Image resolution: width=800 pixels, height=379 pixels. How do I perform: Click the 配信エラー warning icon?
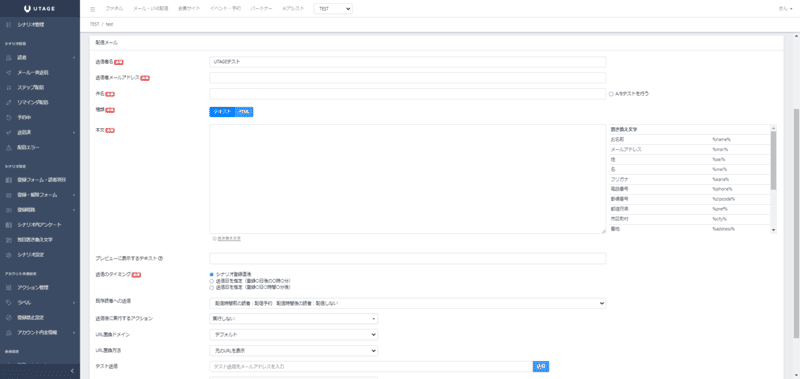pyautogui.click(x=9, y=147)
